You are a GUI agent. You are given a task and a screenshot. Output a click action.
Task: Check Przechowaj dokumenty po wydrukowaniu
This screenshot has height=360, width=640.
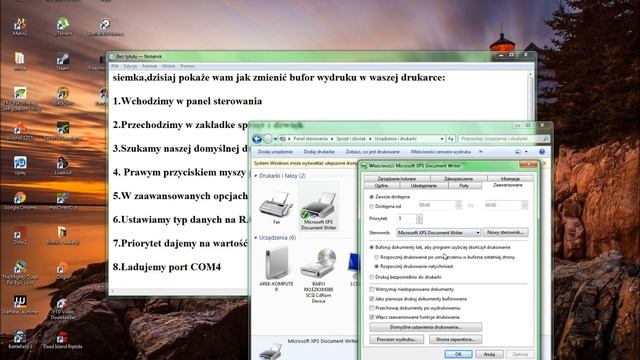point(371,308)
